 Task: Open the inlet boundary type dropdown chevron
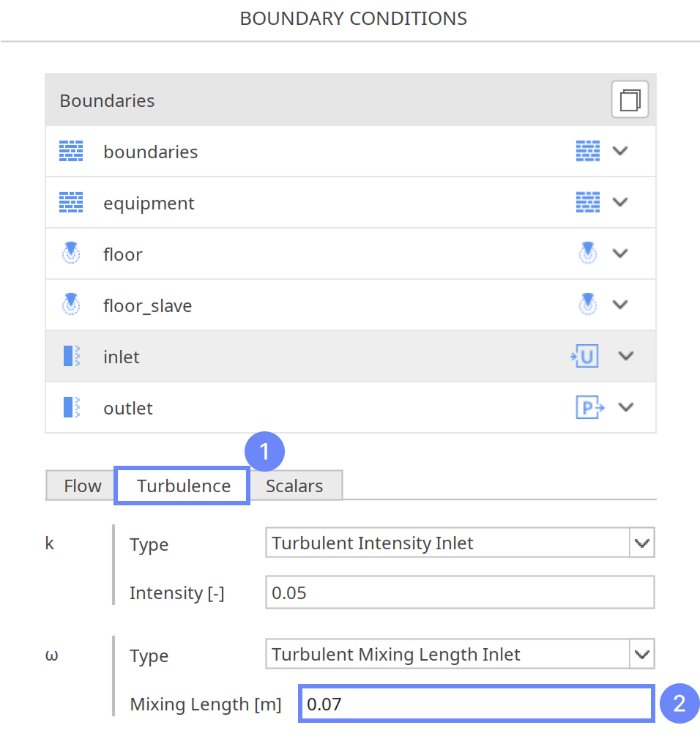click(625, 356)
